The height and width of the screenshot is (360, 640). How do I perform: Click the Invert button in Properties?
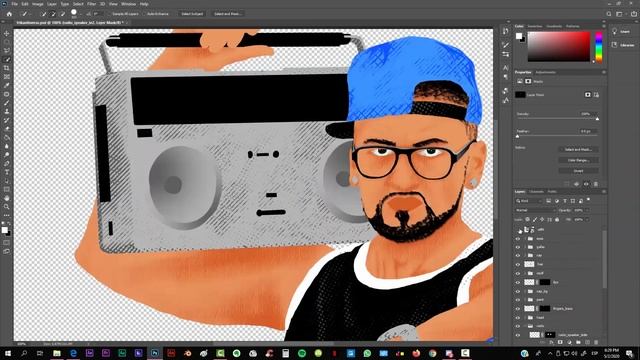point(578,171)
